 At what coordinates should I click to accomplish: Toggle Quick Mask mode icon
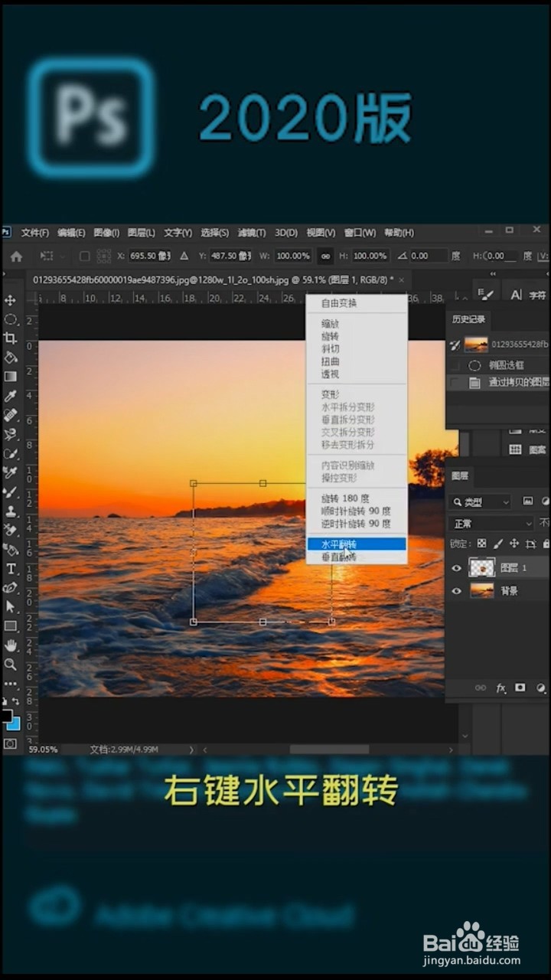click(11, 743)
